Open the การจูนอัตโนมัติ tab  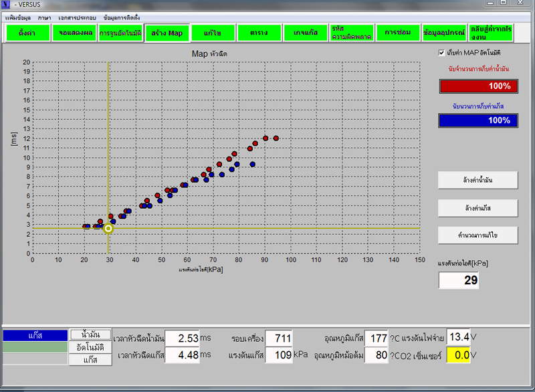pyautogui.click(x=120, y=33)
